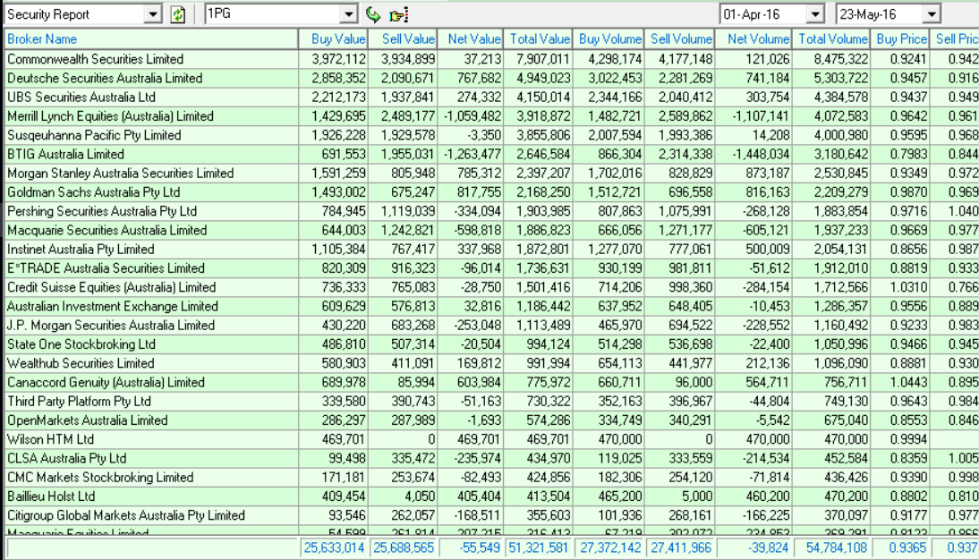This screenshot has height=560, width=979.
Task: Select the Commonwealth Securities Limited broker name
Action: coord(96,59)
